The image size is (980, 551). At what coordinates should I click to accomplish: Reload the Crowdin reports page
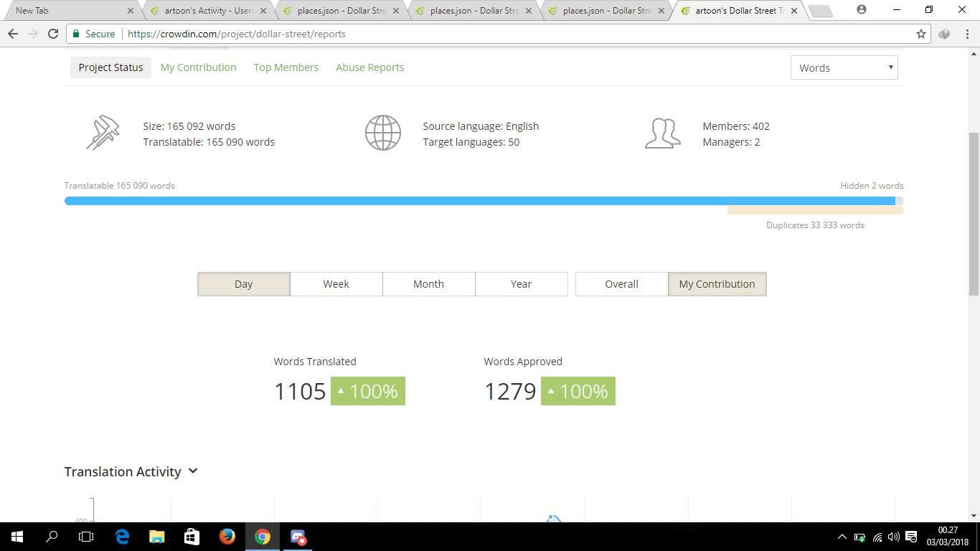53,34
